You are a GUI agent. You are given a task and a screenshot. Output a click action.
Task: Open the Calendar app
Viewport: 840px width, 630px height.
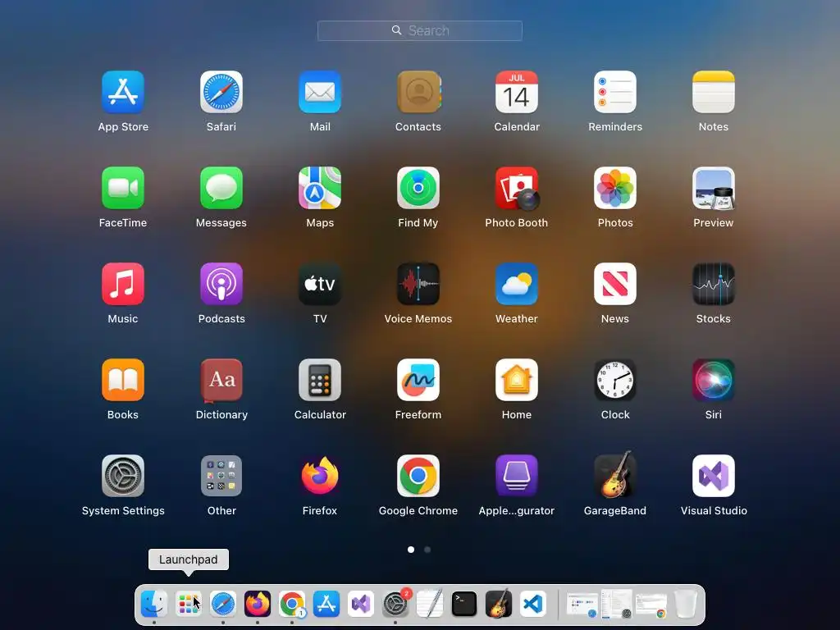pyautogui.click(x=517, y=92)
